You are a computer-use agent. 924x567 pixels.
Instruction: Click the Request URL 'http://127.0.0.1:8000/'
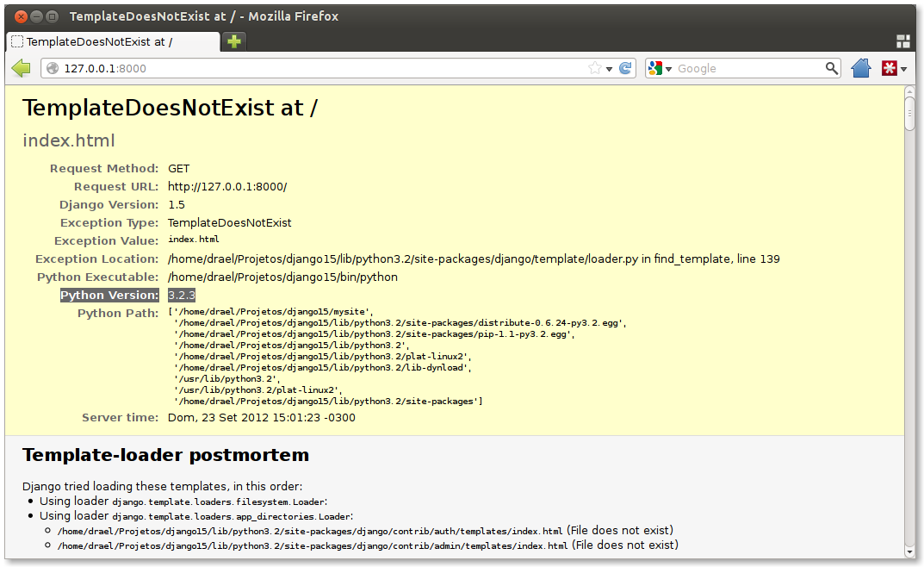coord(227,187)
